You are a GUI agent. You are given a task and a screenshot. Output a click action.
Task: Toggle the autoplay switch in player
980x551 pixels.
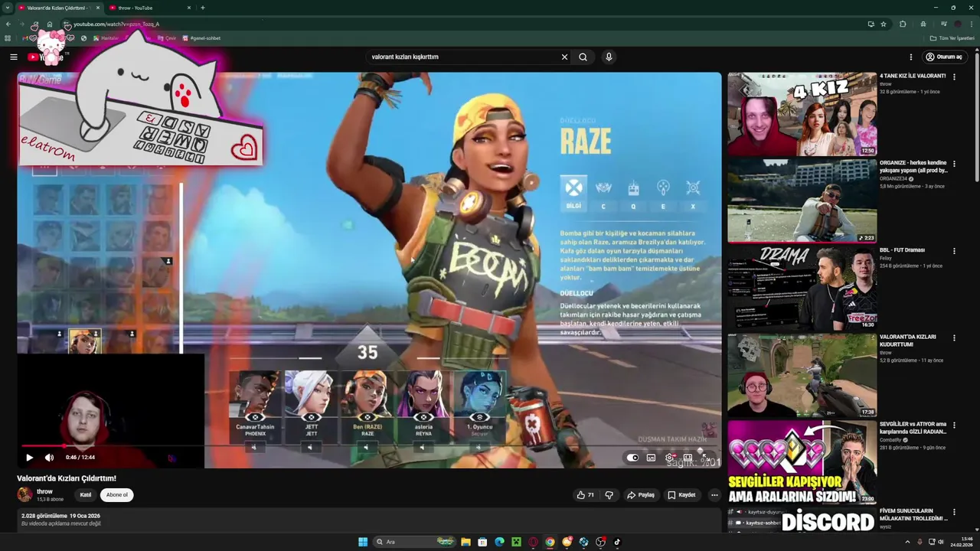coord(632,458)
